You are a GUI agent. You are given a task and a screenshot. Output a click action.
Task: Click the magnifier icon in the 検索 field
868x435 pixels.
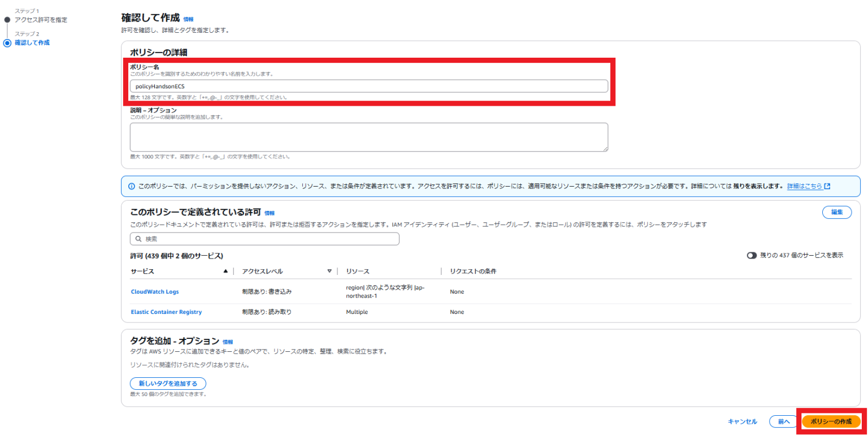coord(138,239)
